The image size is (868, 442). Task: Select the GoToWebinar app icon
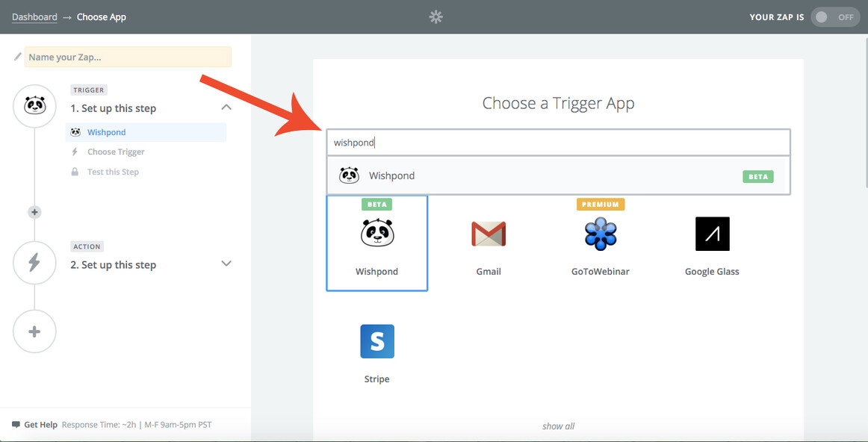[600, 234]
